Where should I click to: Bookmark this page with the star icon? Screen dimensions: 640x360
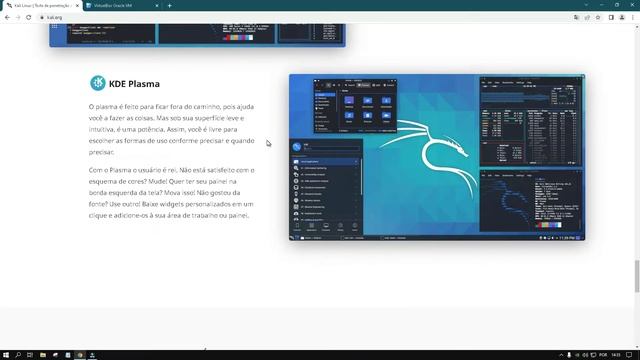coord(598,18)
